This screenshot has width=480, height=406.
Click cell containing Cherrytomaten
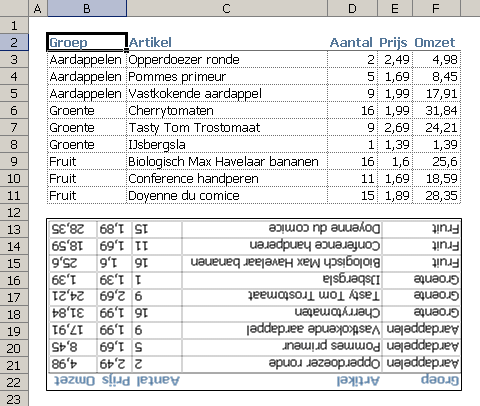(x=227, y=111)
